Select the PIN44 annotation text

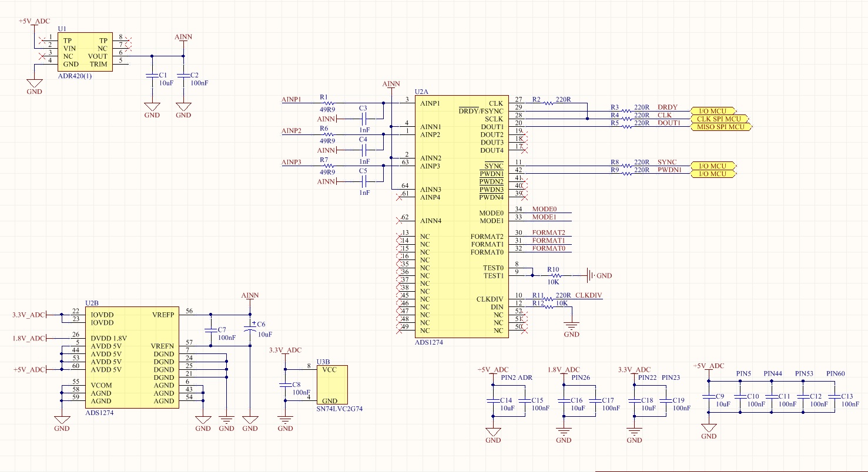pos(773,373)
